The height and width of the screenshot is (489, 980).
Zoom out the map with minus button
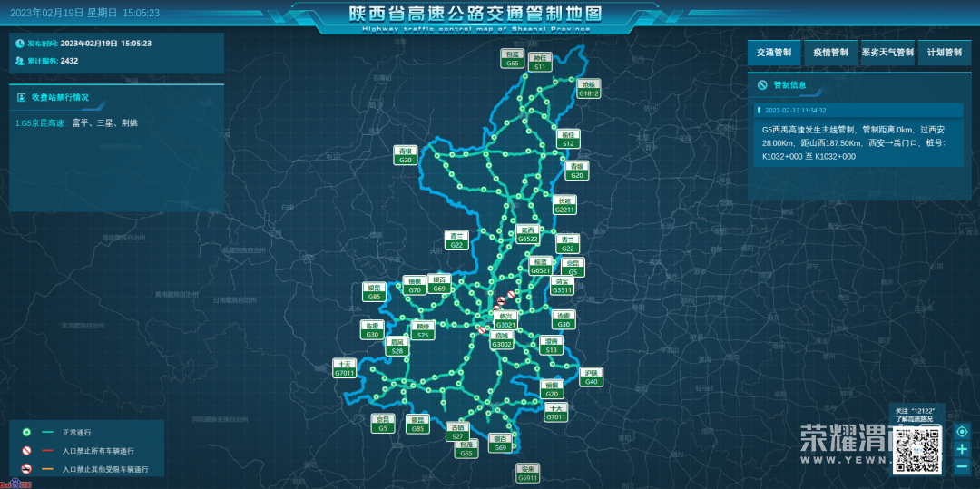tap(961, 466)
